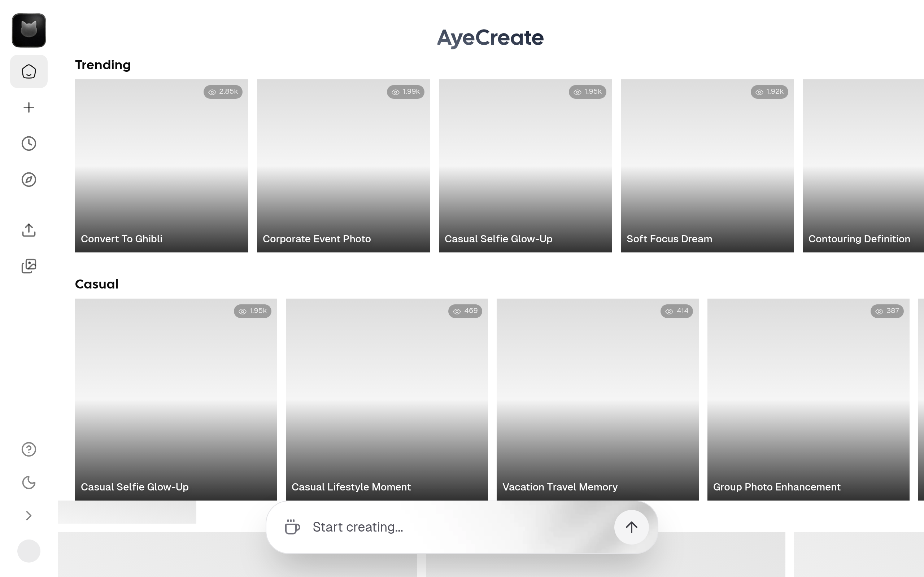
Task: Open Group Photo Enhancement card
Action: [808, 399]
